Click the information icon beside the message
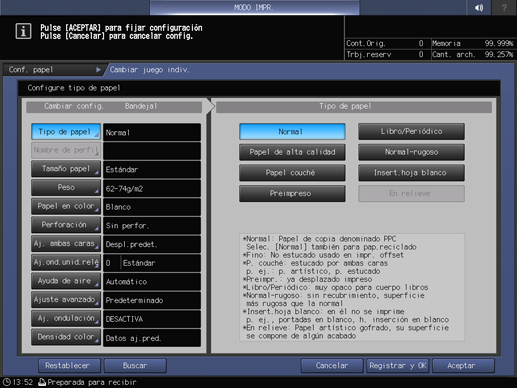 click(23, 31)
